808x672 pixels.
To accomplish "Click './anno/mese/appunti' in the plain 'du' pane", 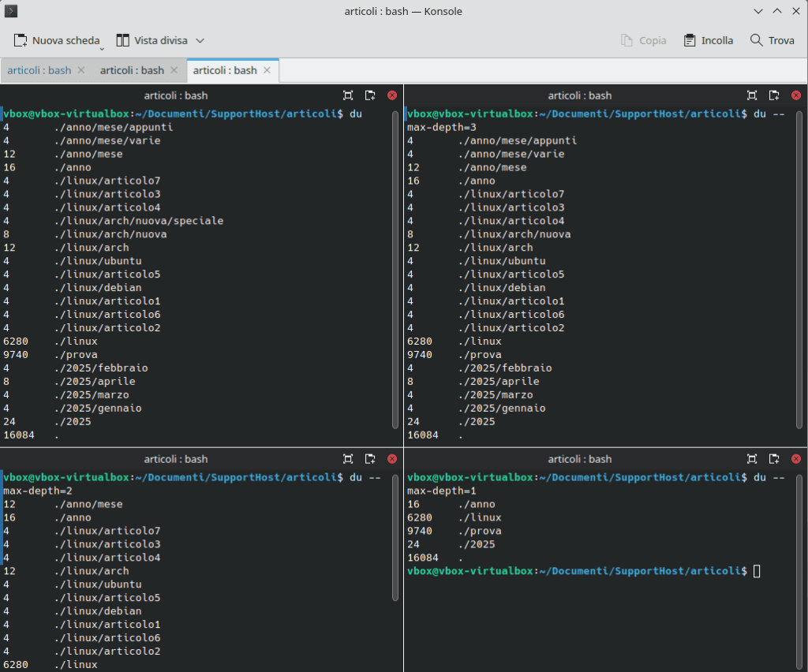I will (114, 127).
